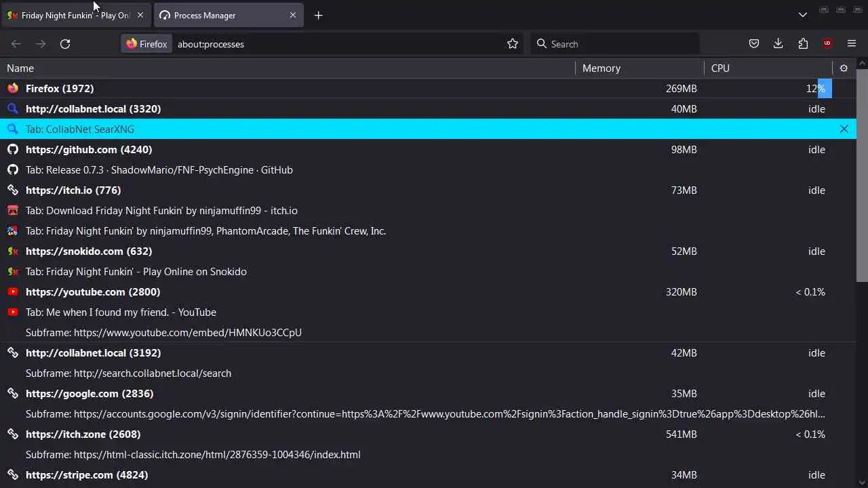Click the 541MB memory value for itch.zone

[681, 434]
